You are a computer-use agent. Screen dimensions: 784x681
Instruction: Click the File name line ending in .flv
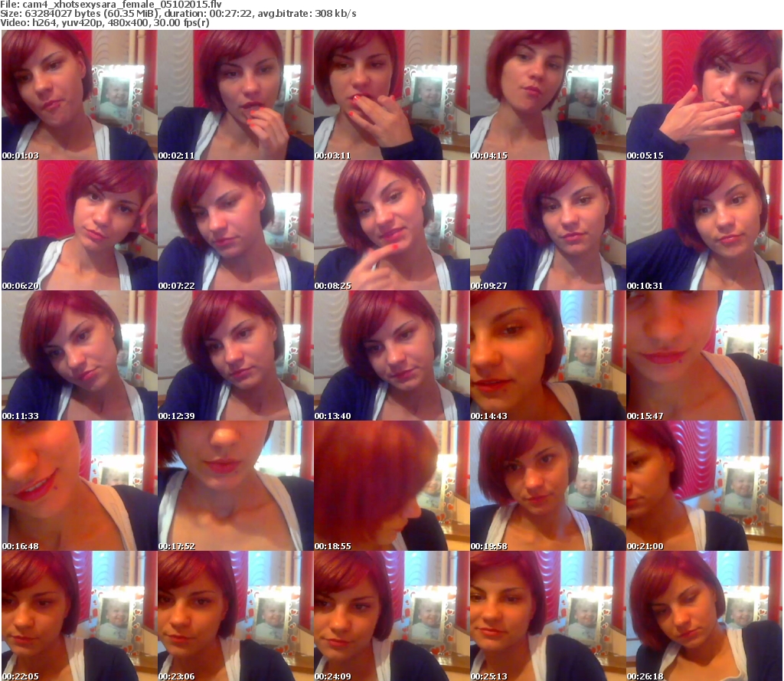pos(111,5)
